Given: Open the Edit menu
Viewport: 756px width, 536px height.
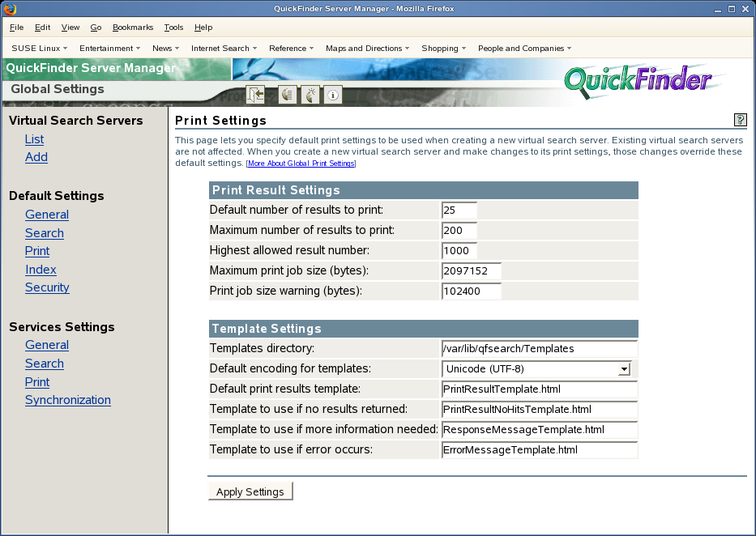Looking at the screenshot, I should coord(42,28).
